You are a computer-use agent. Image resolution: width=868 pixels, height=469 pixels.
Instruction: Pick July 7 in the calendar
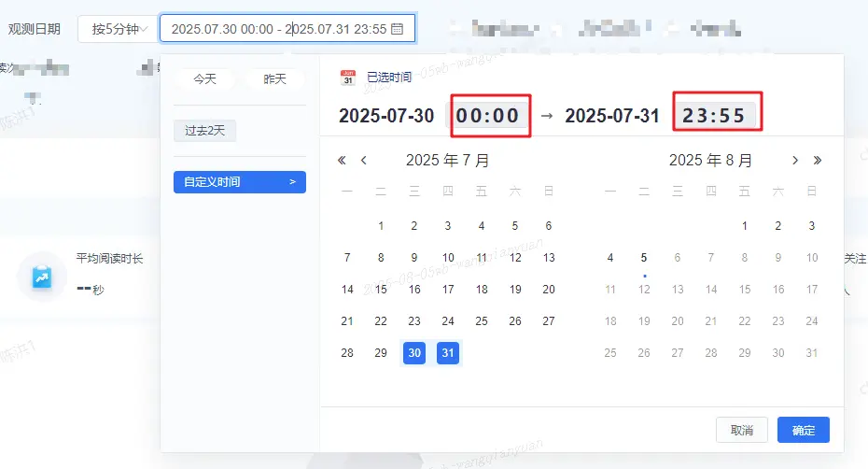click(347, 257)
